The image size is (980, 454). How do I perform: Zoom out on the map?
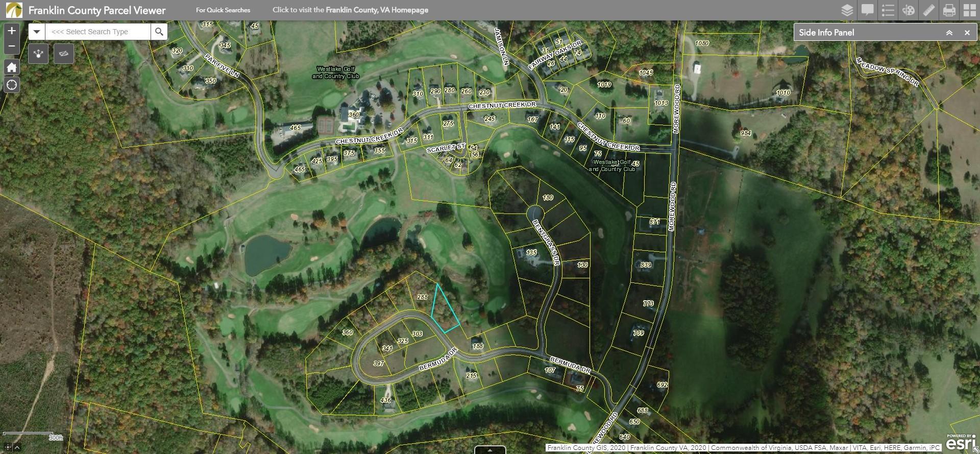coord(12,46)
